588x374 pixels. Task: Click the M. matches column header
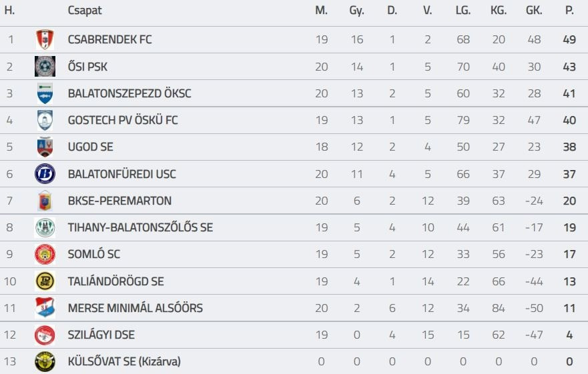(x=322, y=11)
